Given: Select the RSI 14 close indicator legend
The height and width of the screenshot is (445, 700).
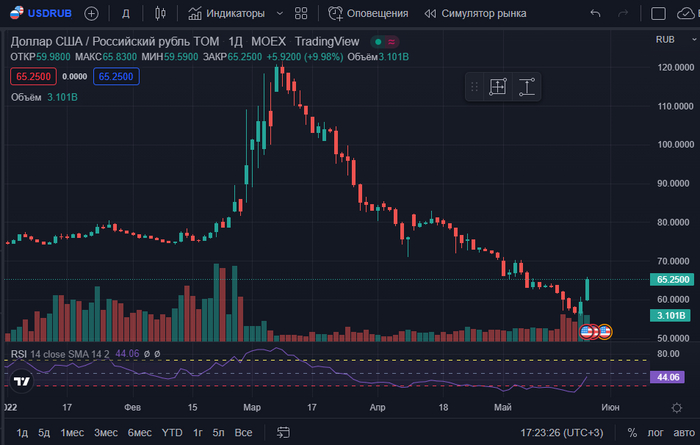Looking at the screenshot, I should point(60,354).
